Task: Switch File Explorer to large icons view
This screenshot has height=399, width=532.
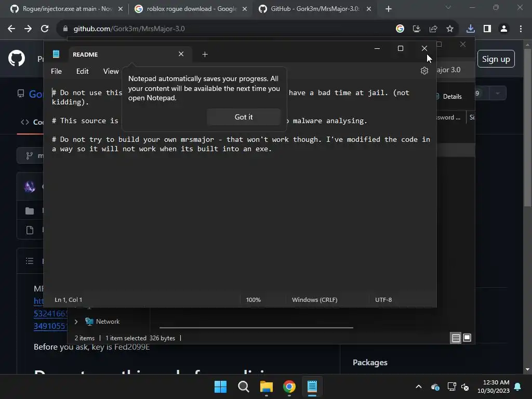Action: pos(467,338)
